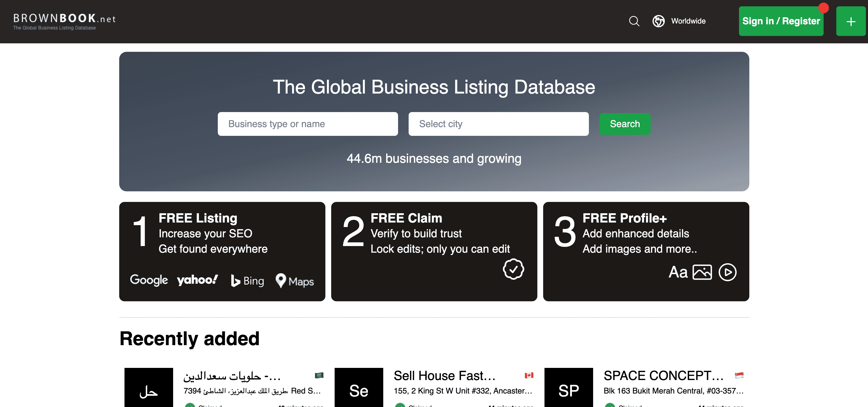Image resolution: width=868 pixels, height=407 pixels.
Task: Click the play video icon in Profile+ card
Action: pos(727,272)
